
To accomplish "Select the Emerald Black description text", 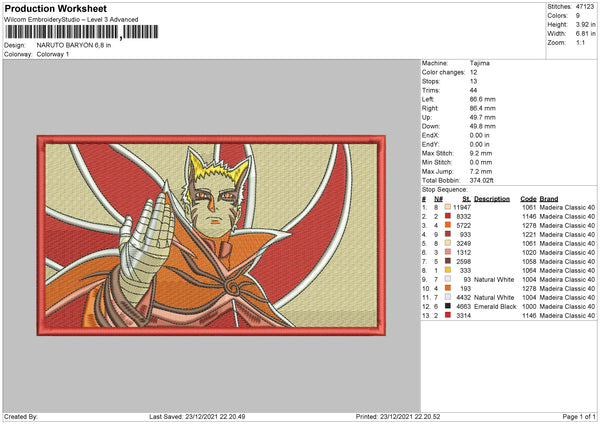I will [495, 307].
